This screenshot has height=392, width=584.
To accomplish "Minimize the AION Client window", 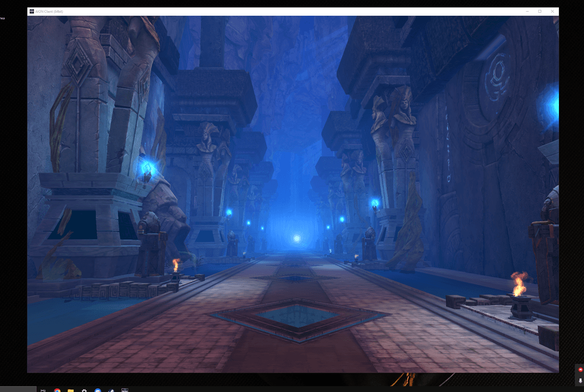I will (526, 11).
